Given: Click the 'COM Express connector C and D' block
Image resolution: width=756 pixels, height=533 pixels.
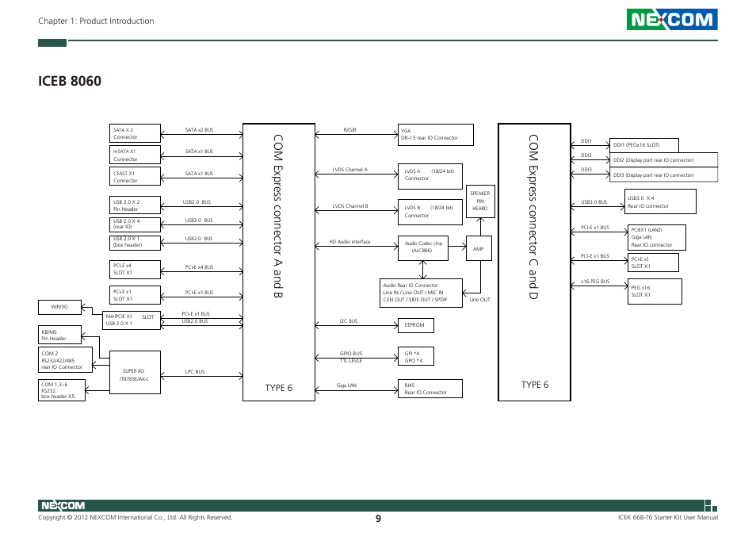Looking at the screenshot, I should click(x=534, y=262).
